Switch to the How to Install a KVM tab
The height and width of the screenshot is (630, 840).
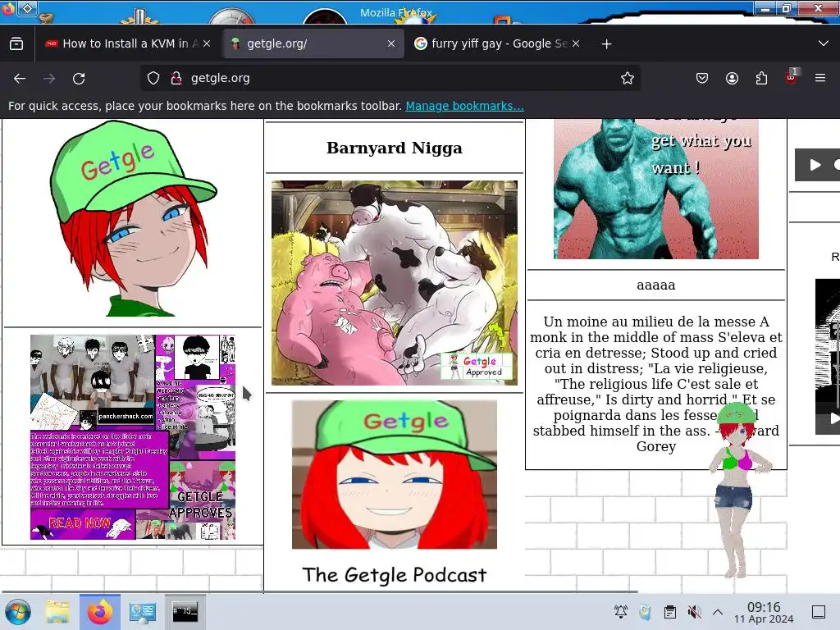click(x=127, y=43)
